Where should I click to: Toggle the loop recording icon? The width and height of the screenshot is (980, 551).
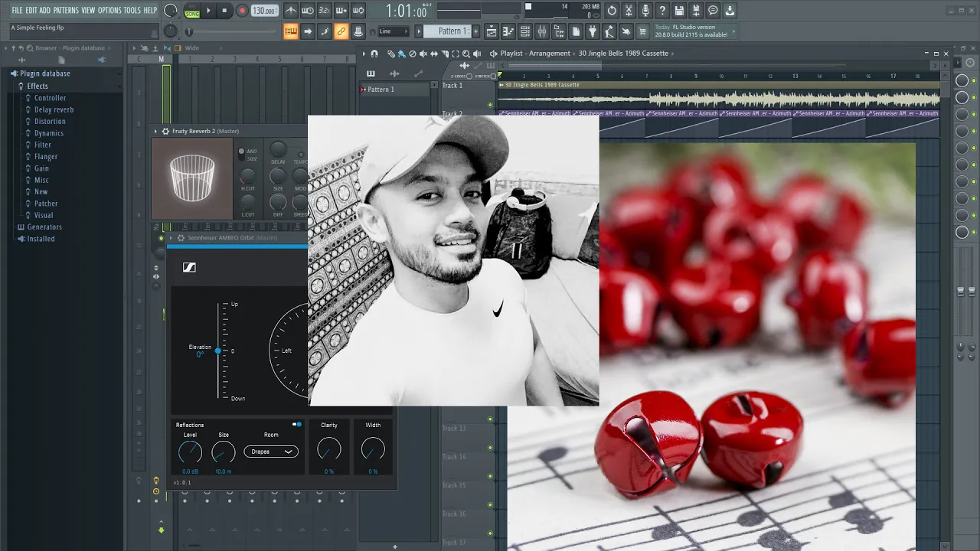click(358, 11)
